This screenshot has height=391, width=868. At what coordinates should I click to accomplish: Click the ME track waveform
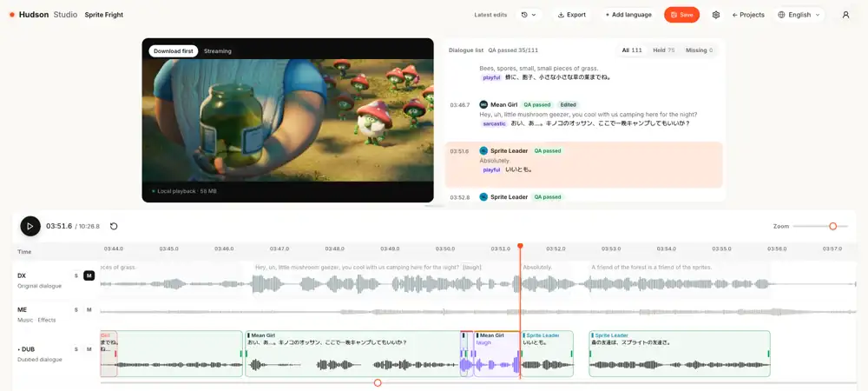pyautogui.click(x=478, y=312)
